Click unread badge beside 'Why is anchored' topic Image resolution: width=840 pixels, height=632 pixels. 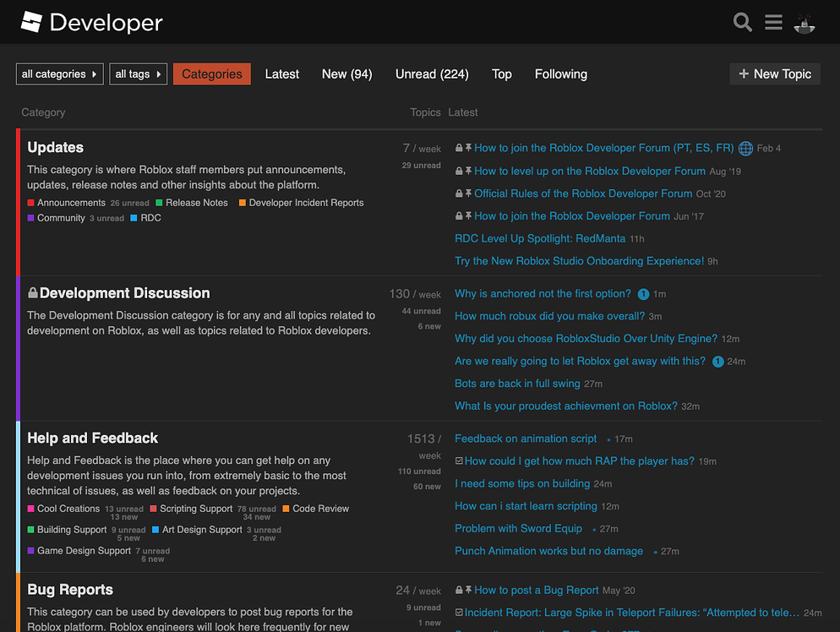643,294
